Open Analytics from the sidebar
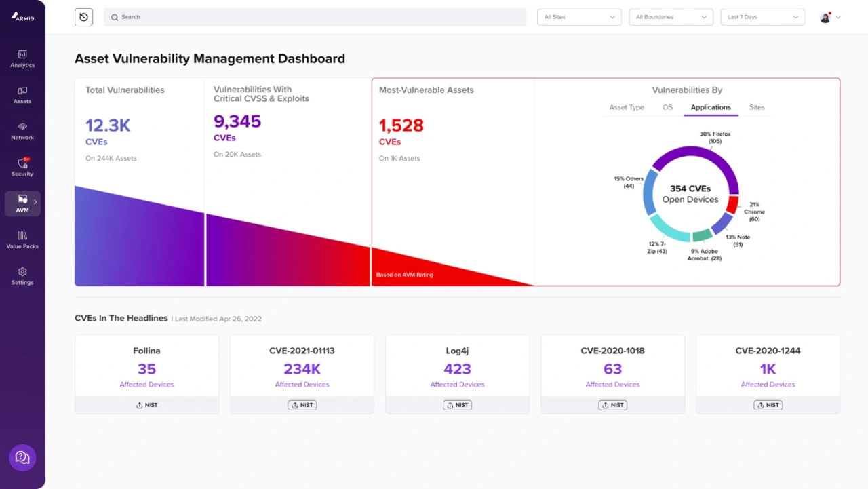 [x=22, y=58]
